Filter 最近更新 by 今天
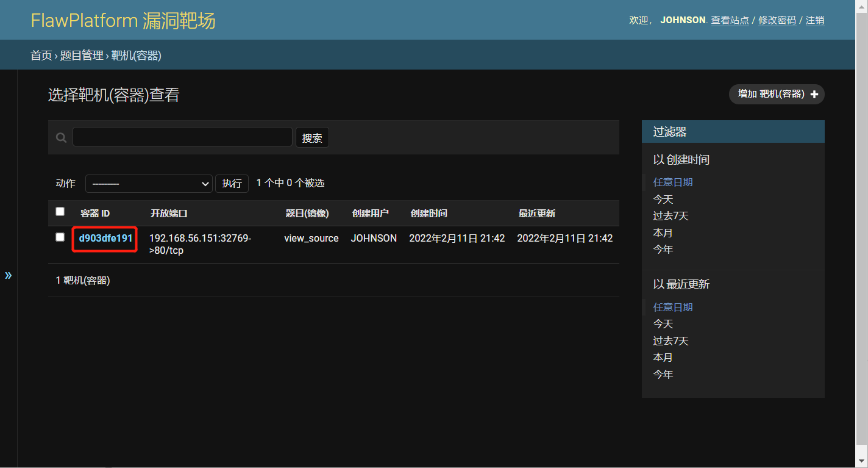868x468 pixels. (663, 323)
